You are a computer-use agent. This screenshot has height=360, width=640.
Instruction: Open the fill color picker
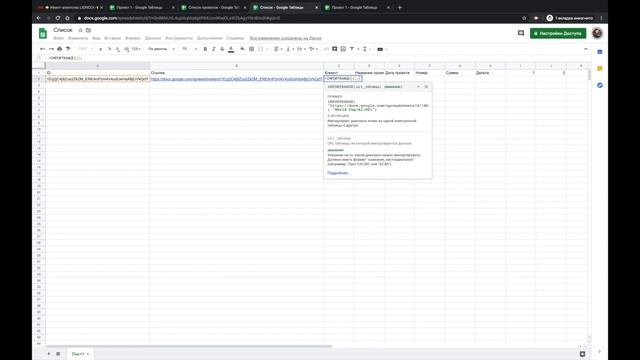[242, 49]
